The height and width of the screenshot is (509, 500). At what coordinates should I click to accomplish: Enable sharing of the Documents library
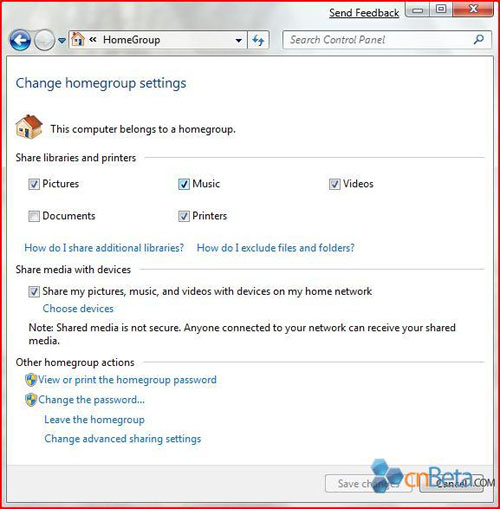coord(34,216)
